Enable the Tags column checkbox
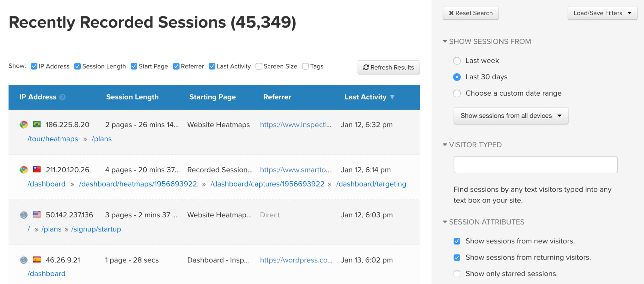644x284 pixels. click(x=305, y=66)
